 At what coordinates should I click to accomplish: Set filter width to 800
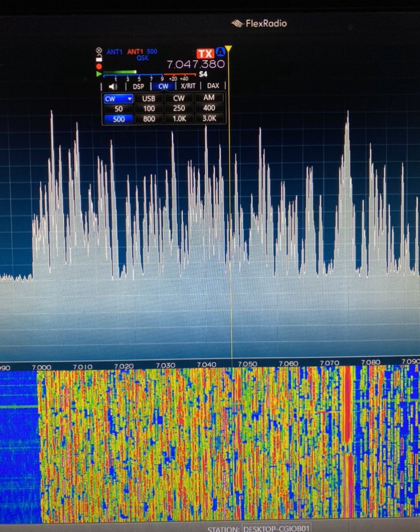coord(149,119)
